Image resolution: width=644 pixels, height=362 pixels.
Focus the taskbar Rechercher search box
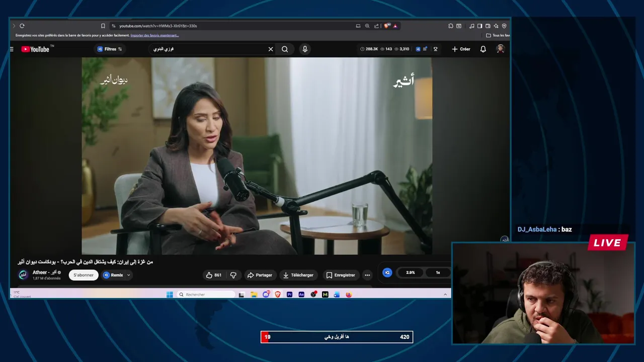pyautogui.click(x=206, y=295)
